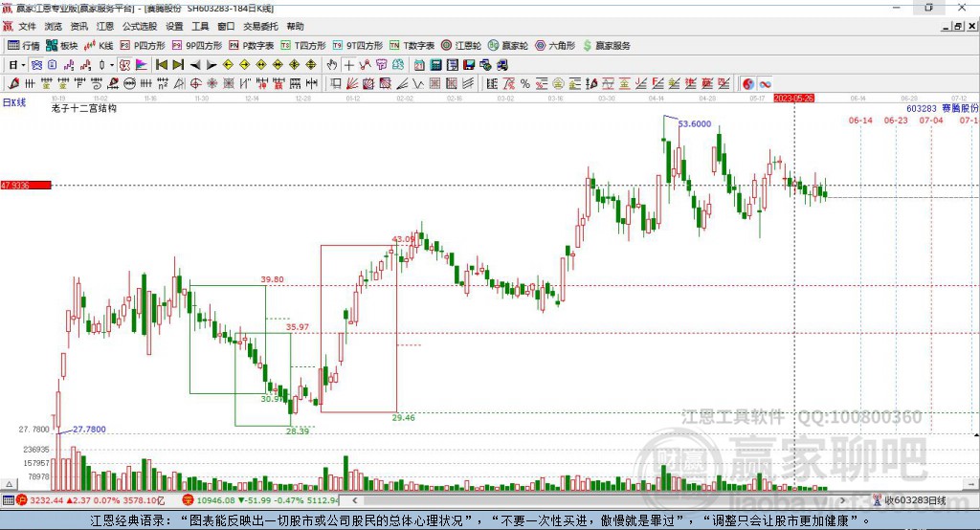
Task: Select the red circle crosshair tool
Action: (195, 84)
